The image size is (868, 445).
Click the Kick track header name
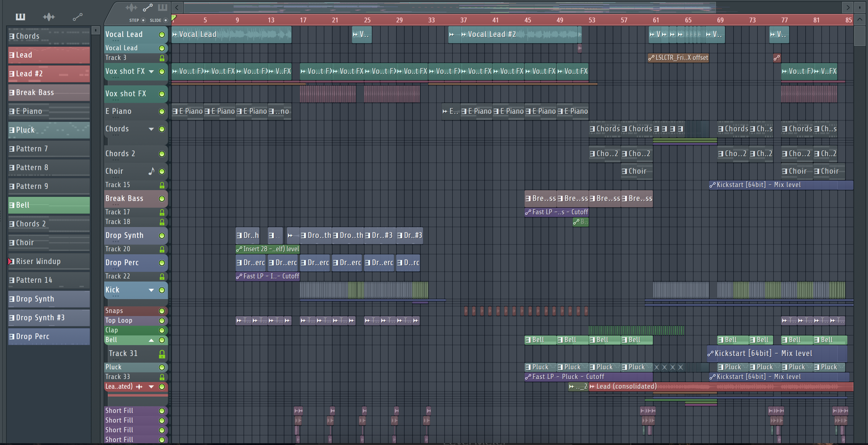coord(112,290)
